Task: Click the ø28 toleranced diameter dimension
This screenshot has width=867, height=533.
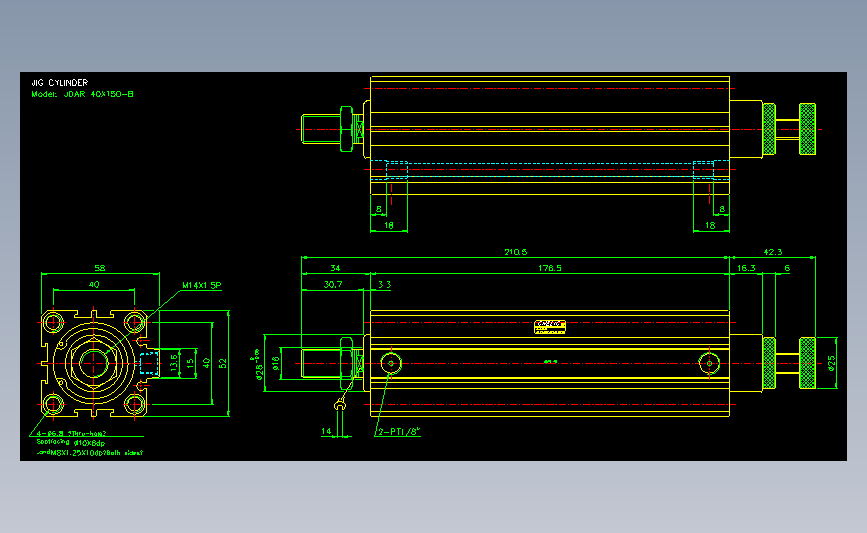Action: click(x=258, y=365)
